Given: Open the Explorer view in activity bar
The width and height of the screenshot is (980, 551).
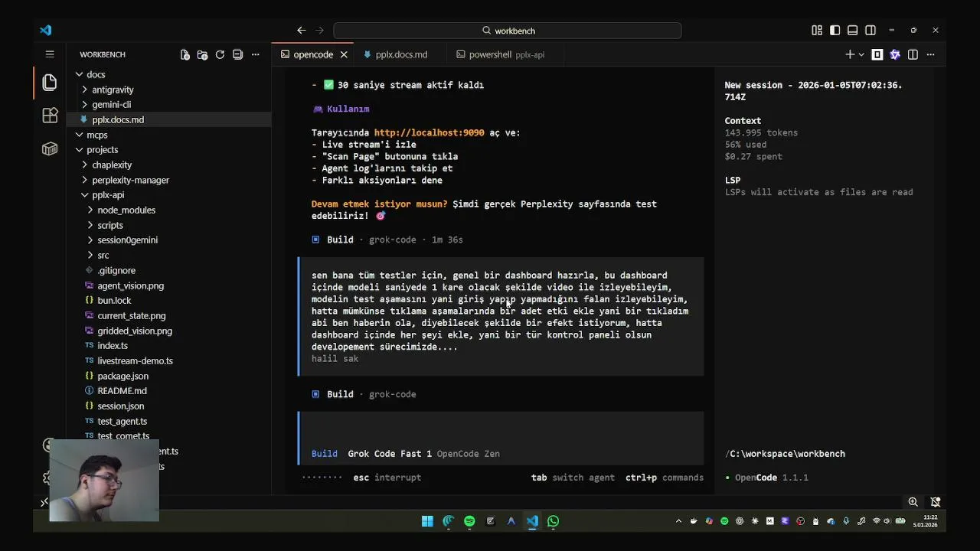Looking at the screenshot, I should [50, 82].
